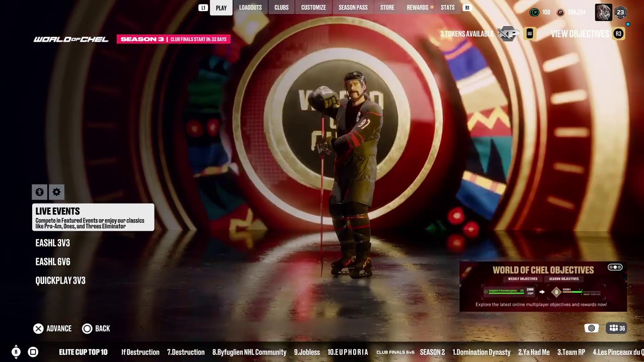Switch to the Play tab

221,8
